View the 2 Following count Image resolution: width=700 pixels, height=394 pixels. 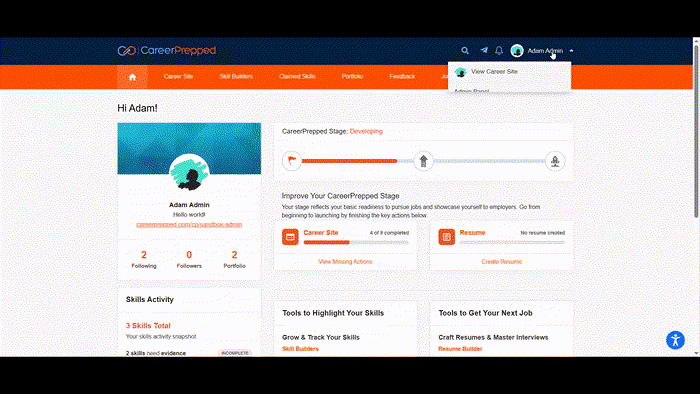[144, 259]
